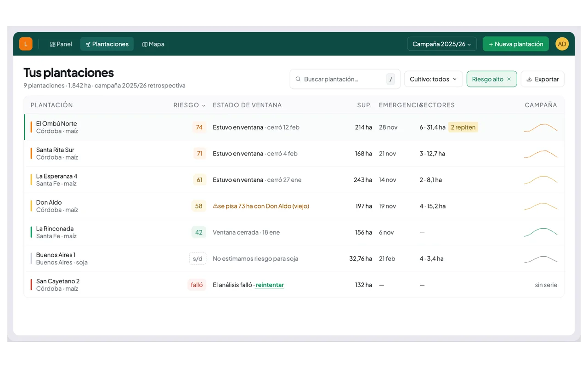Screen dimensions: 588x368
Task: Open the Campaña 2025/26 selector
Action: click(x=442, y=44)
